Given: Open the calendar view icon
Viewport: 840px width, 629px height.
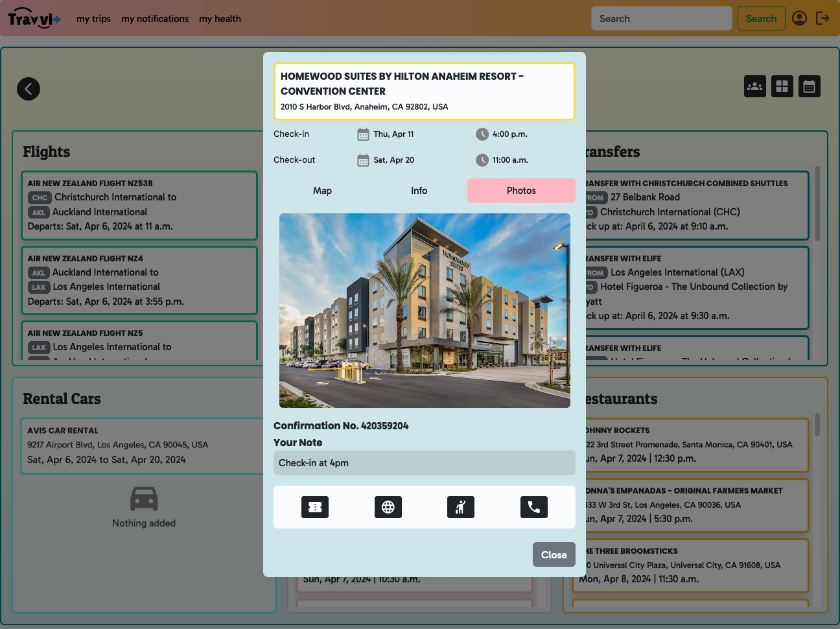Looking at the screenshot, I should click(x=810, y=86).
